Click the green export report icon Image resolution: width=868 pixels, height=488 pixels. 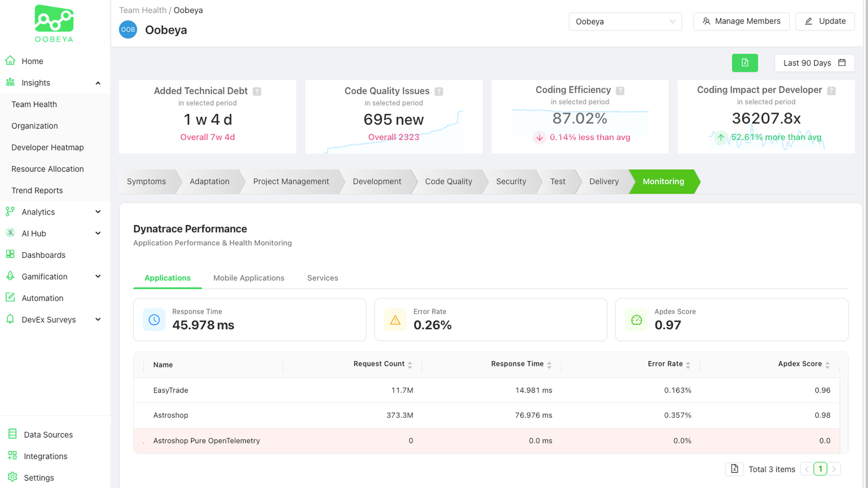point(745,63)
